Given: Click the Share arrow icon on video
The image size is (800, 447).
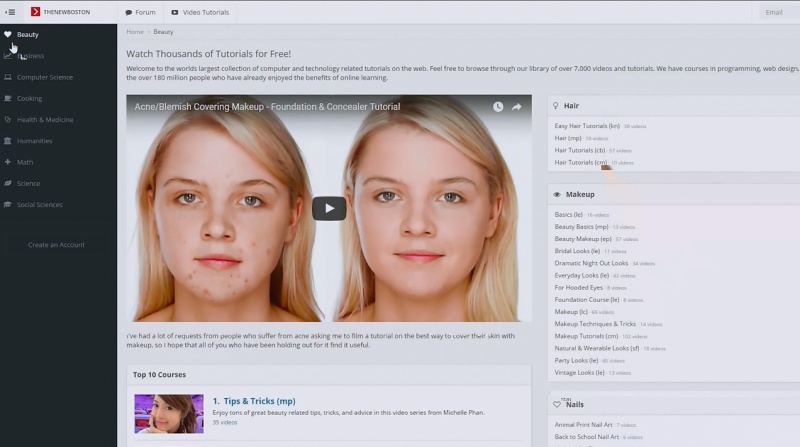Looking at the screenshot, I should (517, 107).
